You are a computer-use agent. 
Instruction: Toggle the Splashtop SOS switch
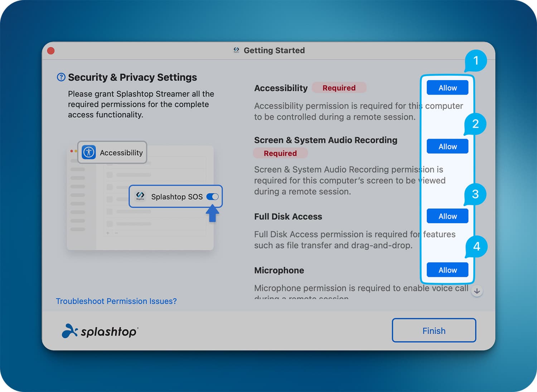(212, 197)
